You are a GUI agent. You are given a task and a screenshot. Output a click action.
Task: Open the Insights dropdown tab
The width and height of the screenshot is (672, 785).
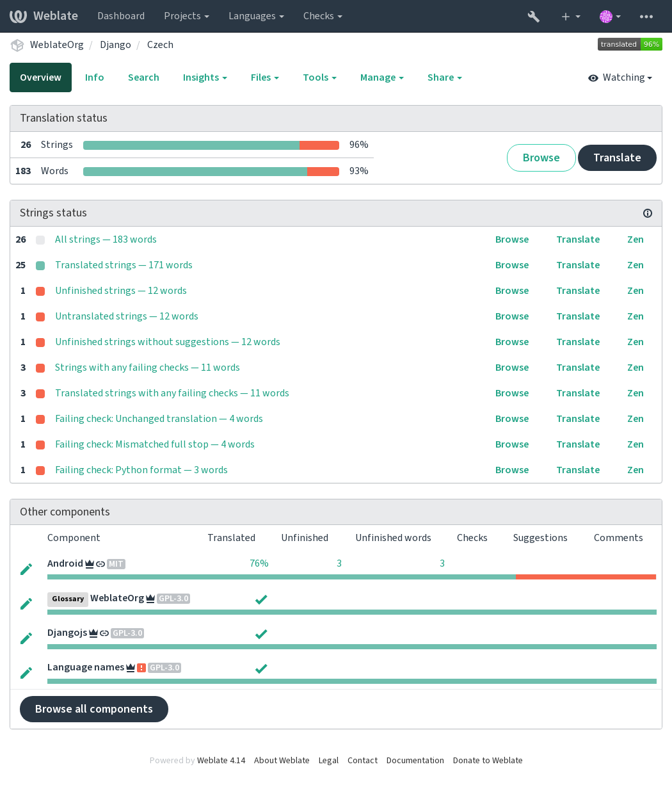(x=205, y=77)
